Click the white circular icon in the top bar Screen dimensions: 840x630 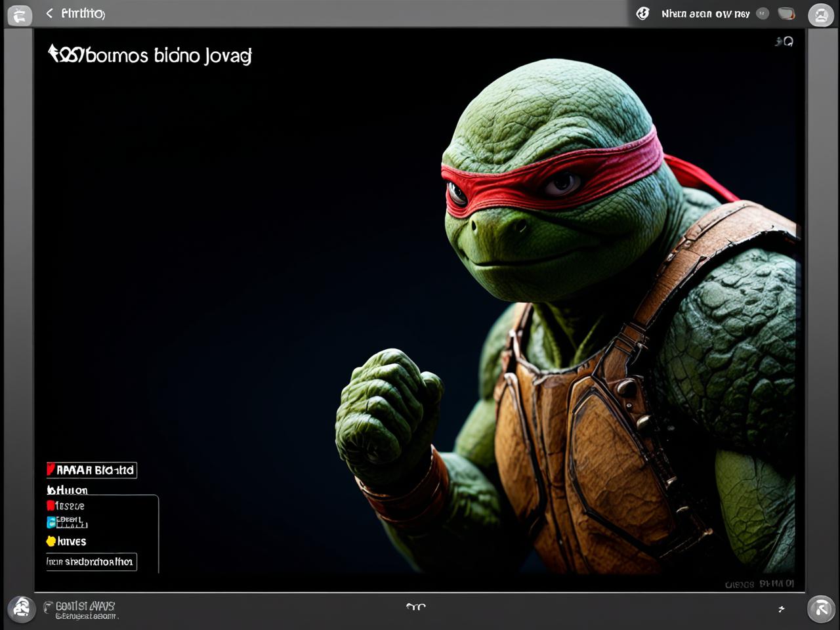pos(642,13)
